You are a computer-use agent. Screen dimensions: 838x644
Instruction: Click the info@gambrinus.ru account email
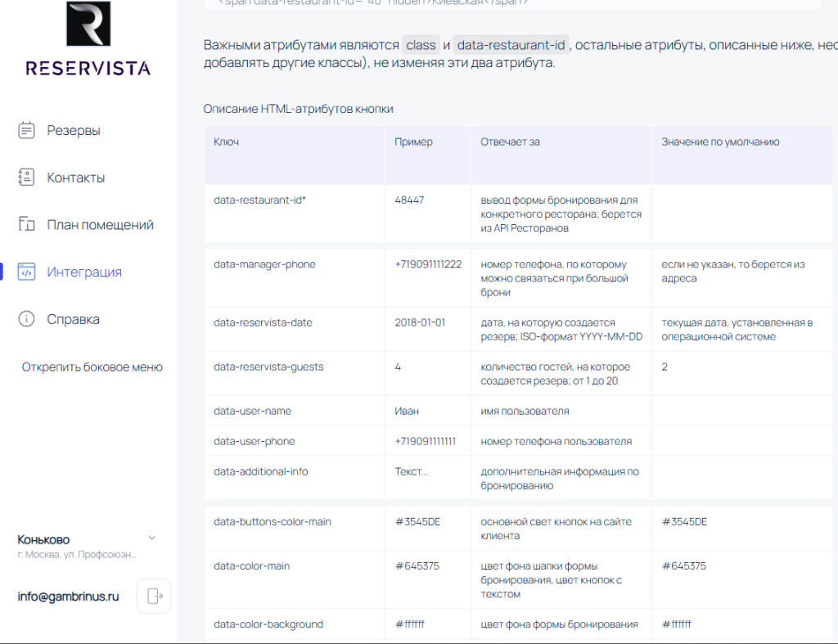(68, 597)
